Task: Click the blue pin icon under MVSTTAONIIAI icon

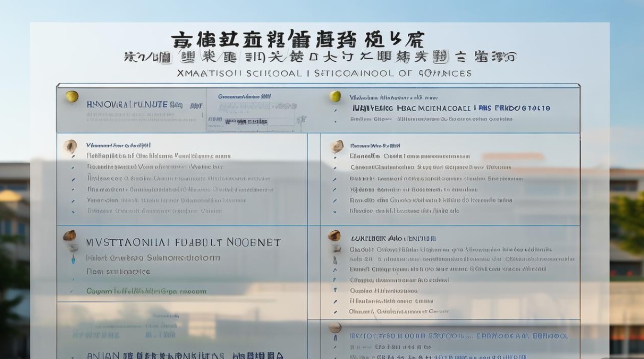Action: (73, 260)
